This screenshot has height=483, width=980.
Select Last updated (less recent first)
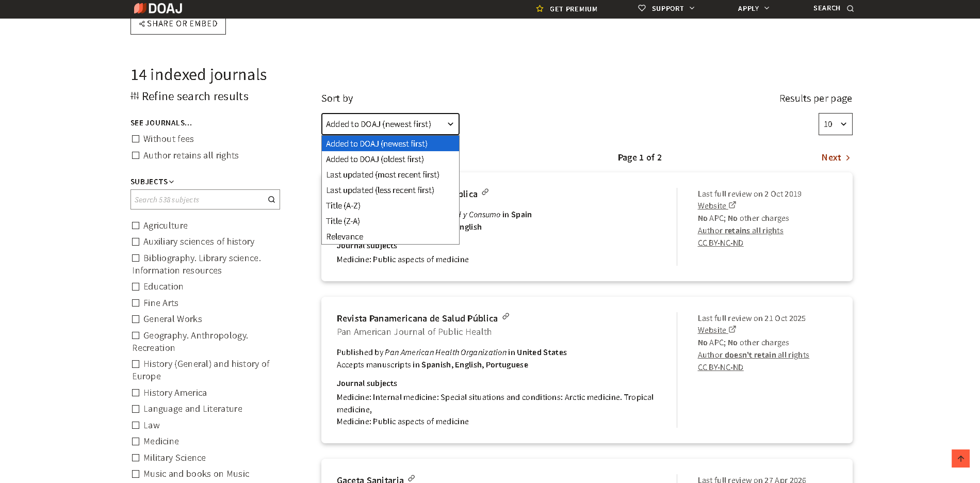390,190
